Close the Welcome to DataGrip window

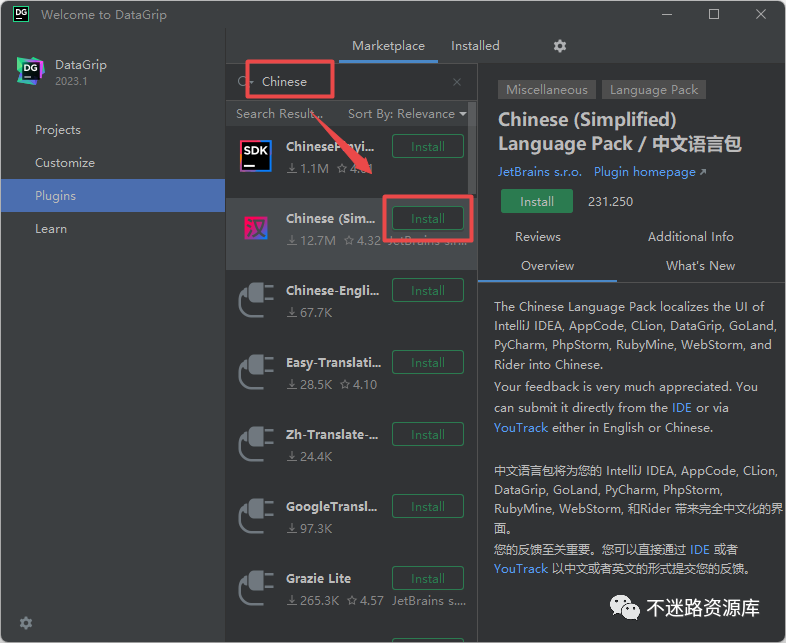[760, 15]
